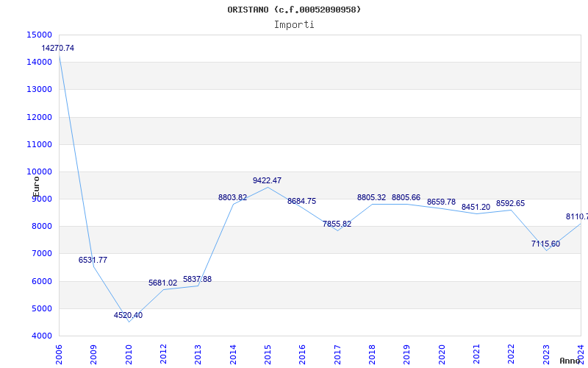Screen dimensions: 588x368
Task: Click the 8000 y-axis tick label
Action: pos(42,227)
